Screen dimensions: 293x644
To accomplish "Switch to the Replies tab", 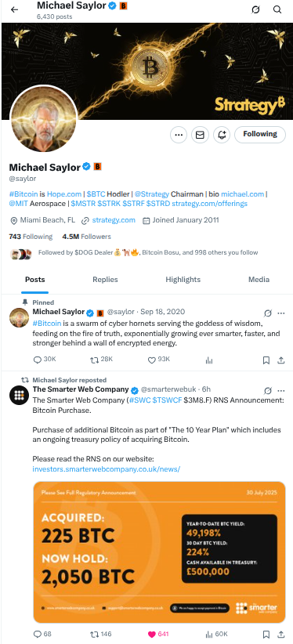I will pyautogui.click(x=105, y=280).
